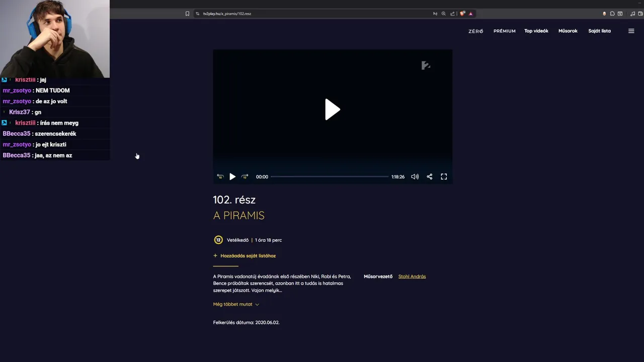Open the PRÉMIUM section
The image size is (644, 362).
point(504,31)
